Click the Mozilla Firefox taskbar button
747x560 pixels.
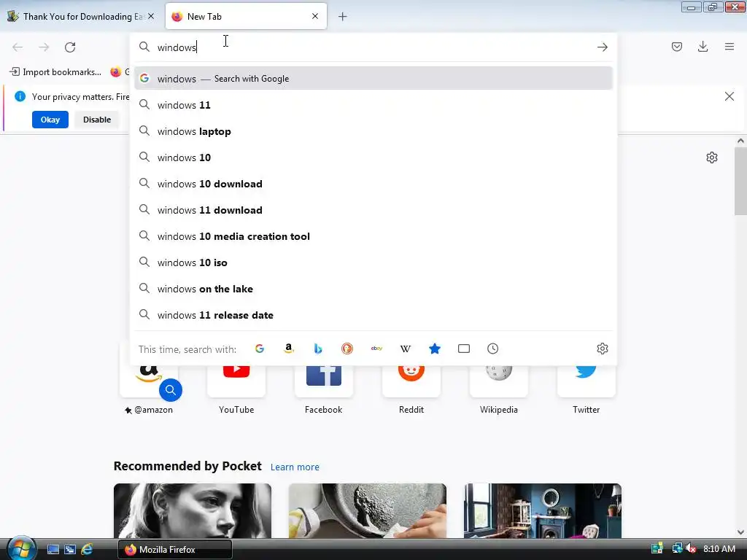pos(175,550)
